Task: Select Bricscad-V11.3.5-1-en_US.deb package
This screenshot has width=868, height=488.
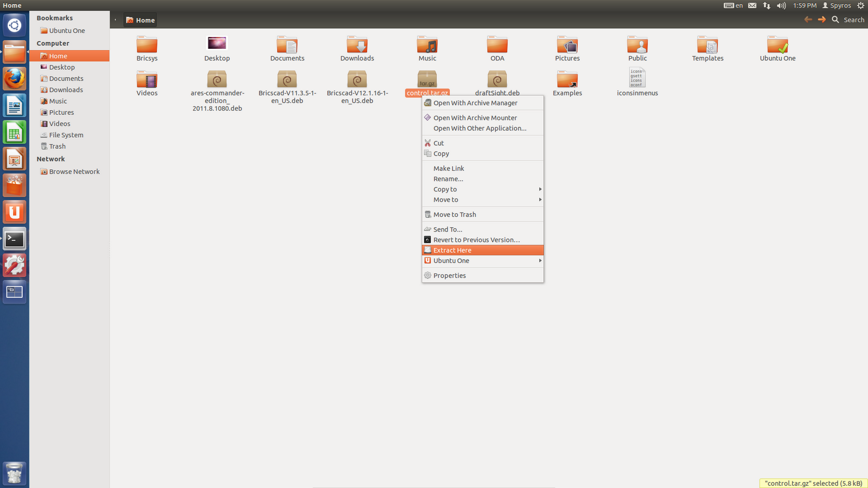Action: 287,80
